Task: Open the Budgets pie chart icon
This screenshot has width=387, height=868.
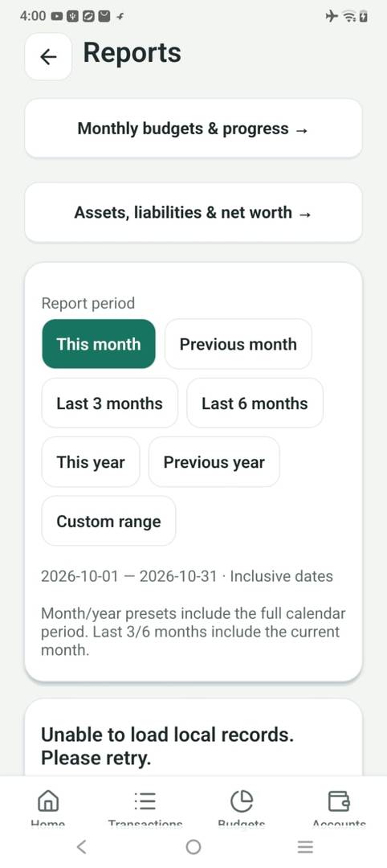Action: pos(242,800)
